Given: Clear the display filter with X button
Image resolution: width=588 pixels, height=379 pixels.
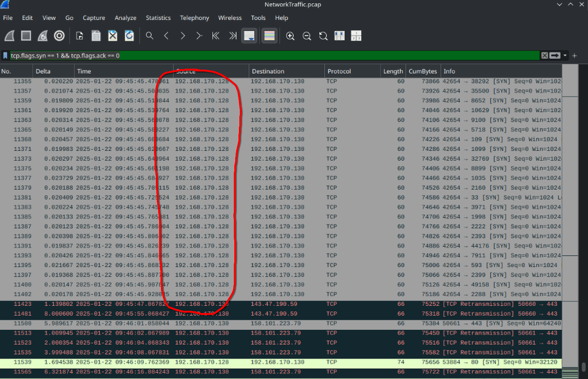Looking at the screenshot, I should 545,55.
